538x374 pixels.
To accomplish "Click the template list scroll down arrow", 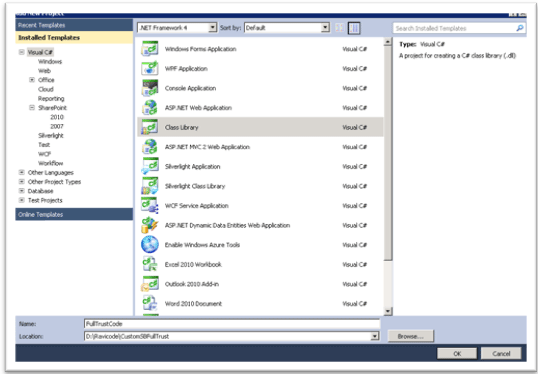I will pos(388,311).
